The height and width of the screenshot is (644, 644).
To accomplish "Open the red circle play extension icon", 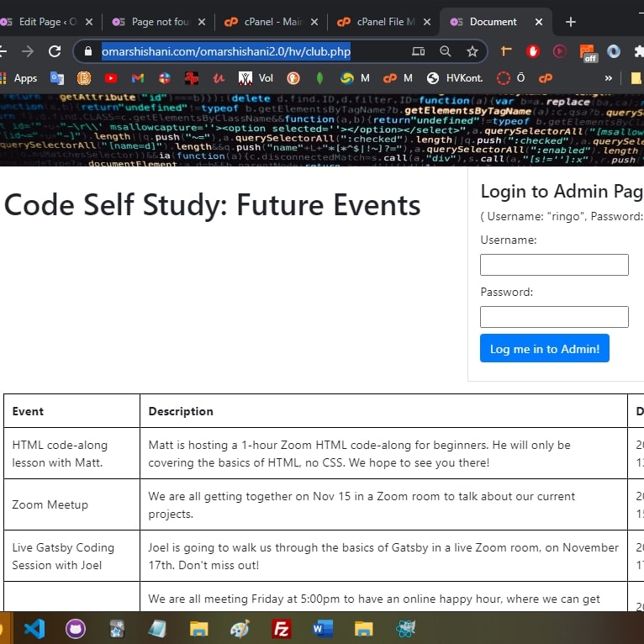I will tap(559, 51).
